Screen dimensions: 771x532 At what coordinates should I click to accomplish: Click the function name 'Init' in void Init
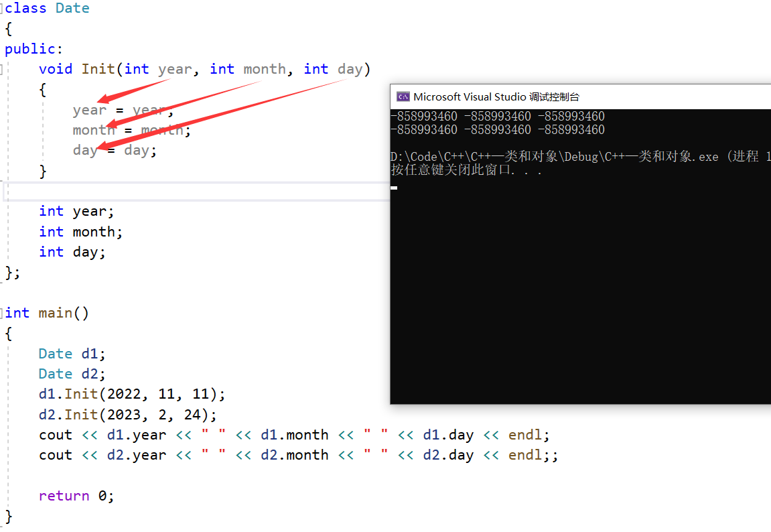[98, 69]
